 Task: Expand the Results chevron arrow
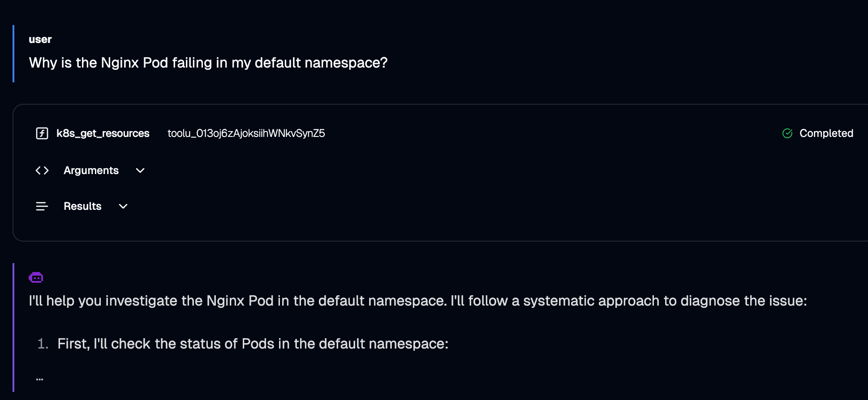point(123,206)
